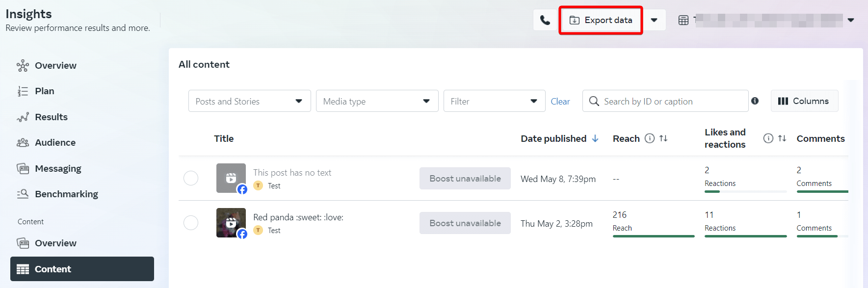Open the Benchmarking menu item

[57, 194]
